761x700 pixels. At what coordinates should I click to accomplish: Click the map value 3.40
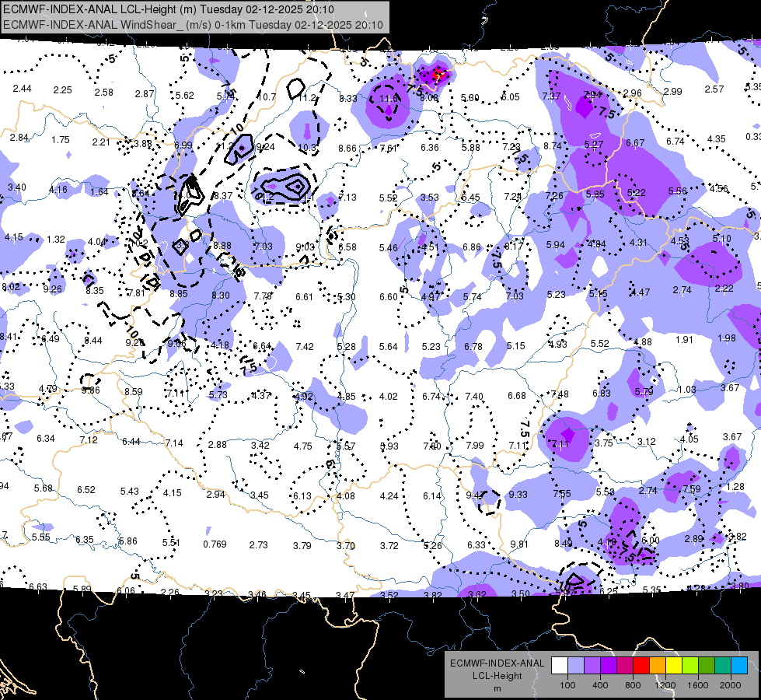pyautogui.click(x=17, y=187)
